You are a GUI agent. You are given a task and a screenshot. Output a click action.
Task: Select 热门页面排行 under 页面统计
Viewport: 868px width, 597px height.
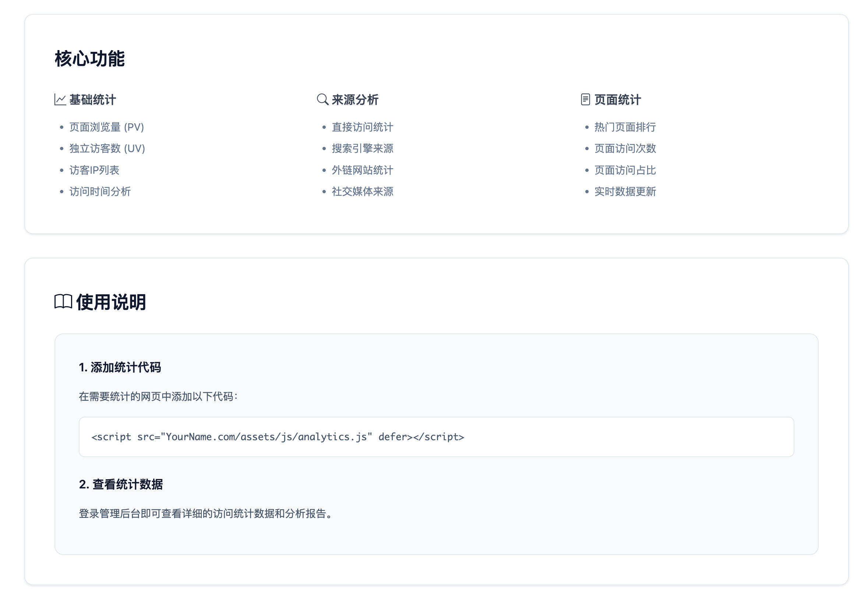point(625,127)
